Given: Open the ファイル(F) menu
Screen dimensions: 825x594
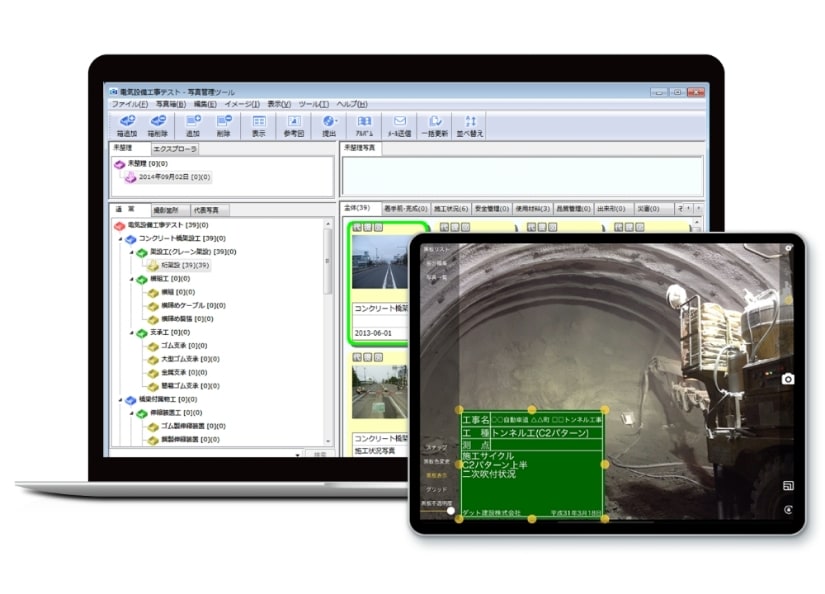Looking at the screenshot, I should click(129, 104).
